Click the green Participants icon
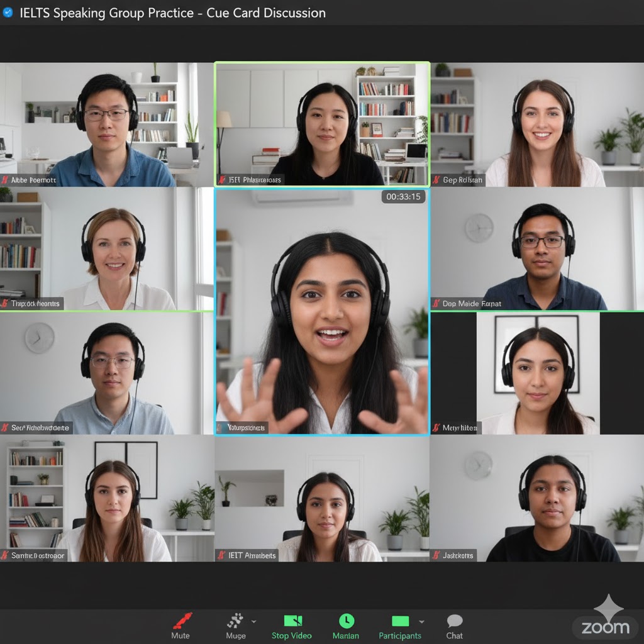The height and width of the screenshot is (644, 644). [x=400, y=621]
